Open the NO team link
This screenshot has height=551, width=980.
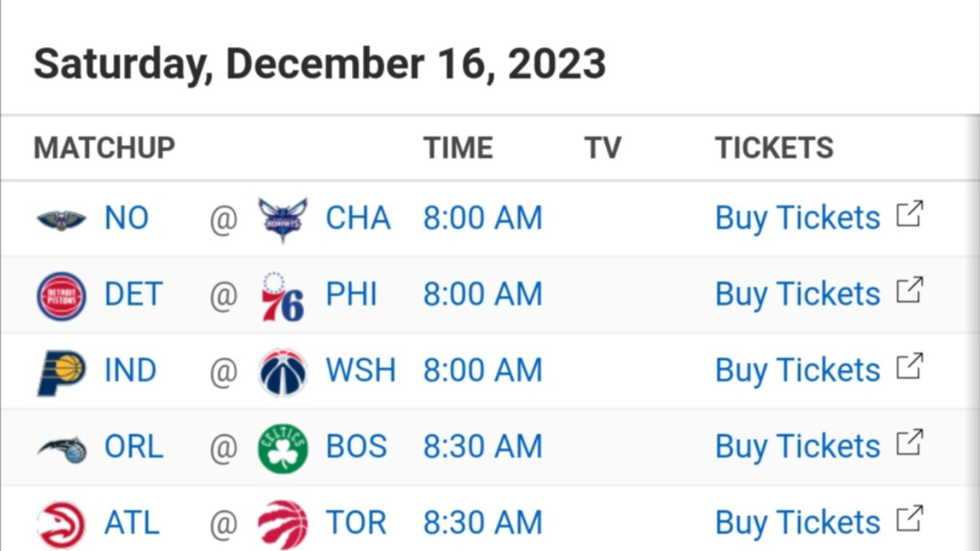click(126, 218)
